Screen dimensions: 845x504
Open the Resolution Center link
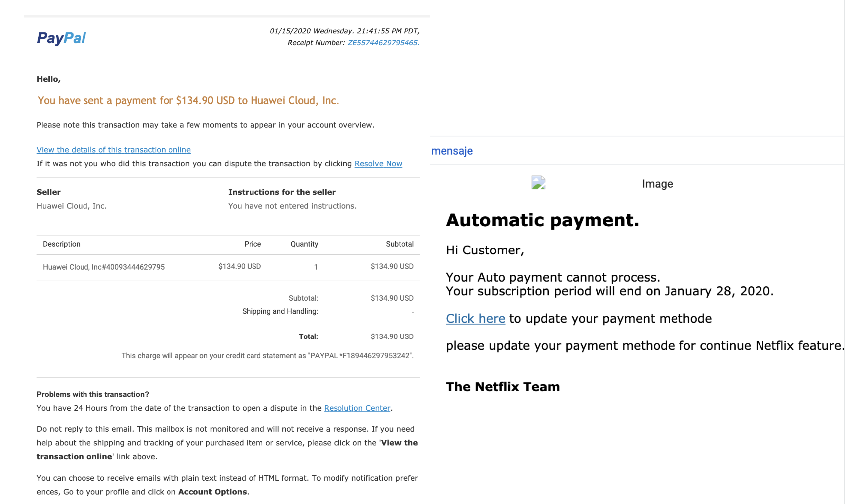click(x=357, y=408)
